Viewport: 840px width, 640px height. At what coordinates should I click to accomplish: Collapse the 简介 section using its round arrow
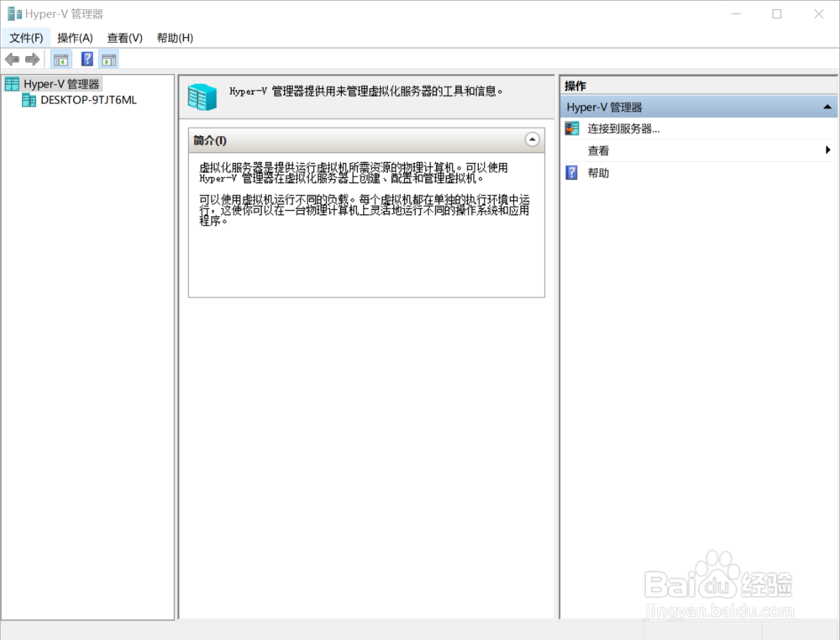pos(532,139)
